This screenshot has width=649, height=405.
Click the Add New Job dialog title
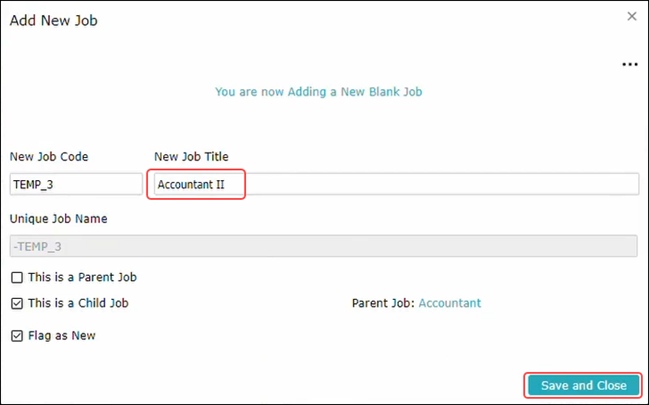click(x=53, y=20)
